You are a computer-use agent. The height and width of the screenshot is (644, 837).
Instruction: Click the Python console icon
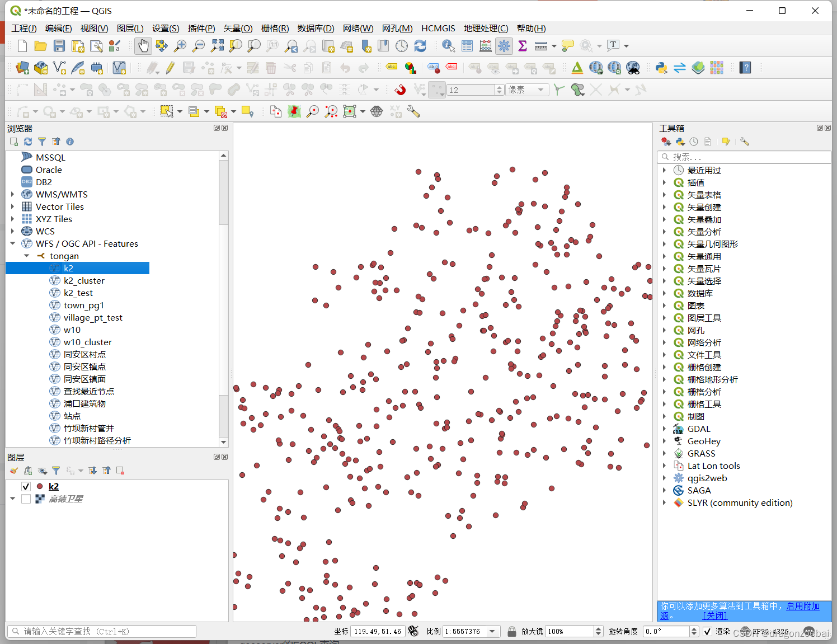pos(661,68)
